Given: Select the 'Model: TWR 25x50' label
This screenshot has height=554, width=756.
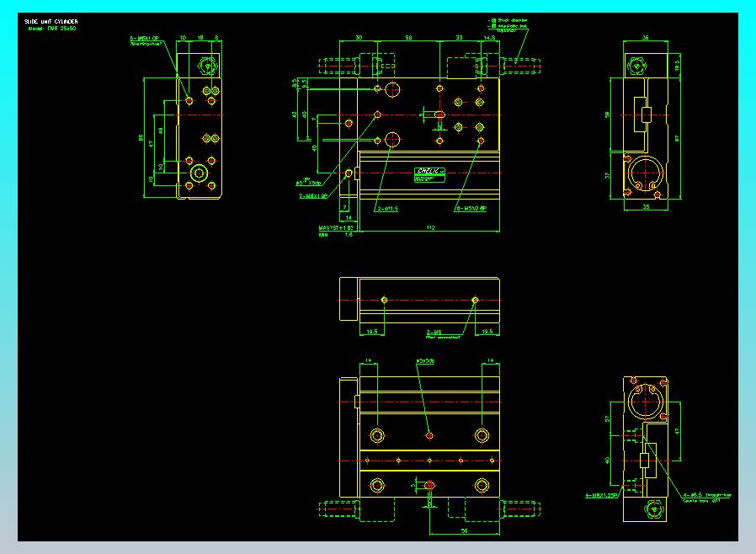Looking at the screenshot, I should 52,29.
